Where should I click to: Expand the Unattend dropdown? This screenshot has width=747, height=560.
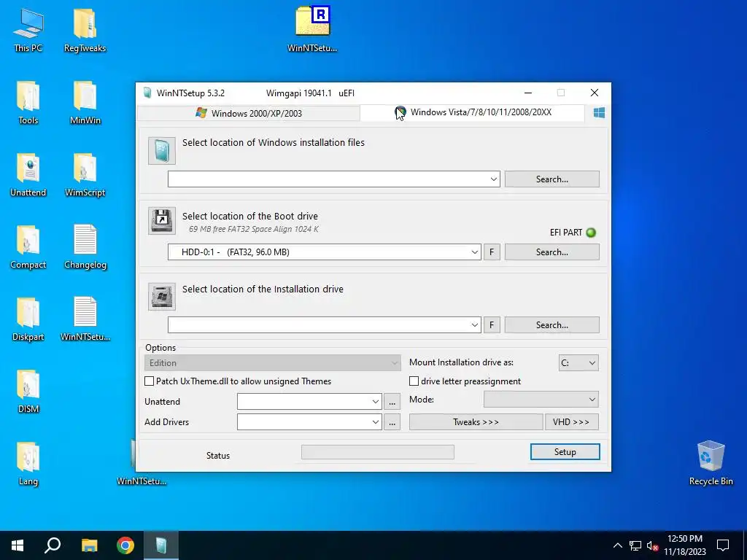[376, 402]
